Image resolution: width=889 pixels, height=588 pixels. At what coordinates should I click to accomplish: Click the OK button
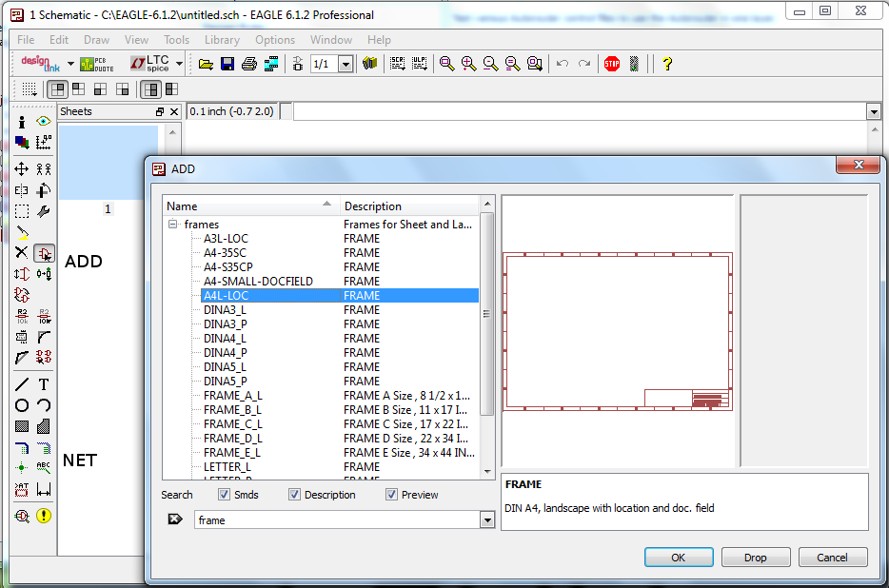pos(678,558)
